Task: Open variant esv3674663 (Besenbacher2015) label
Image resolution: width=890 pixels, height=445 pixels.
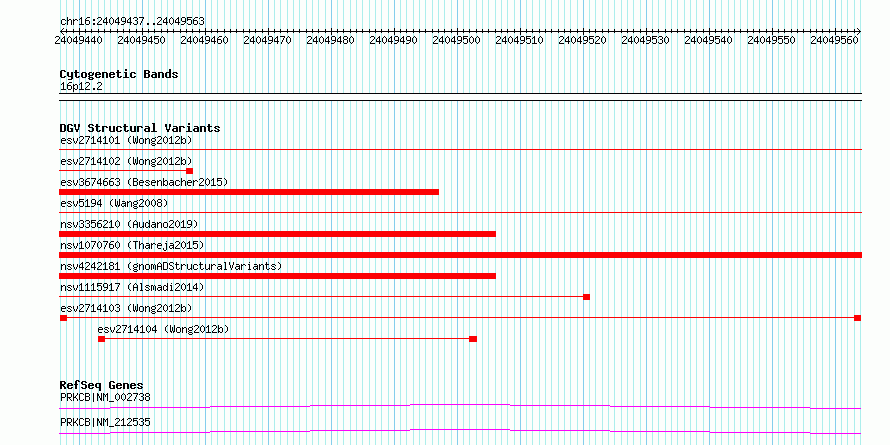Action: pos(144,182)
